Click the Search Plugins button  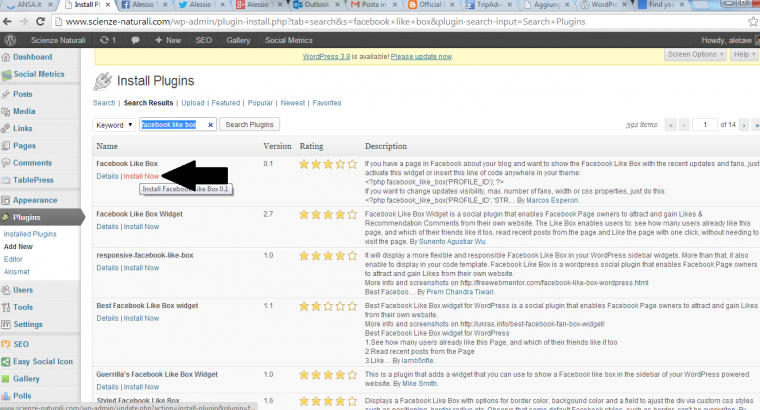click(249, 125)
